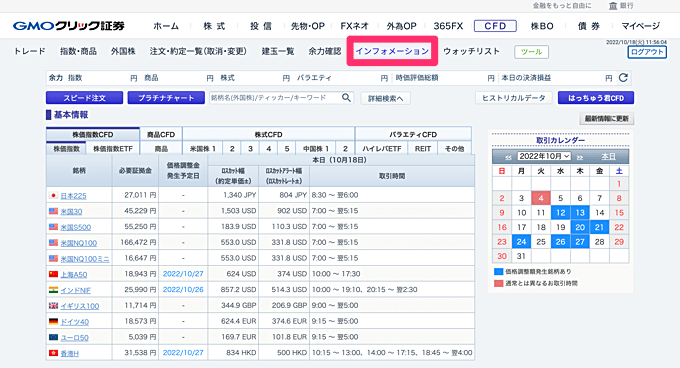
Task: Click the GMOクリック証券 logo
Action: [69, 26]
